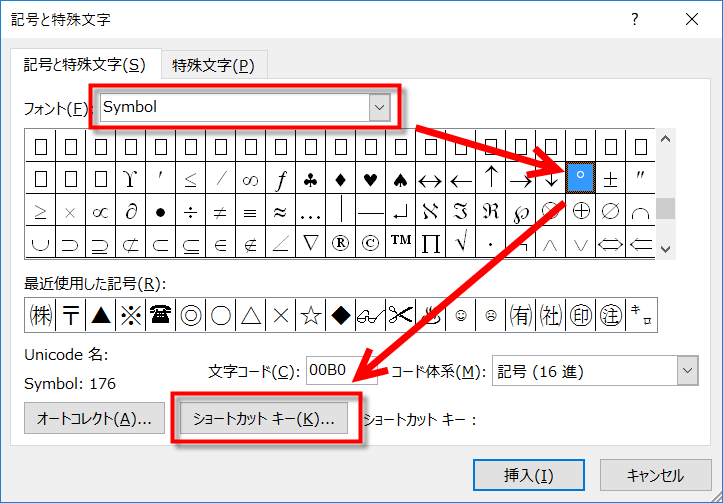Switch to the 特殊文字 tab
The height and width of the screenshot is (503, 723).
pos(213,66)
